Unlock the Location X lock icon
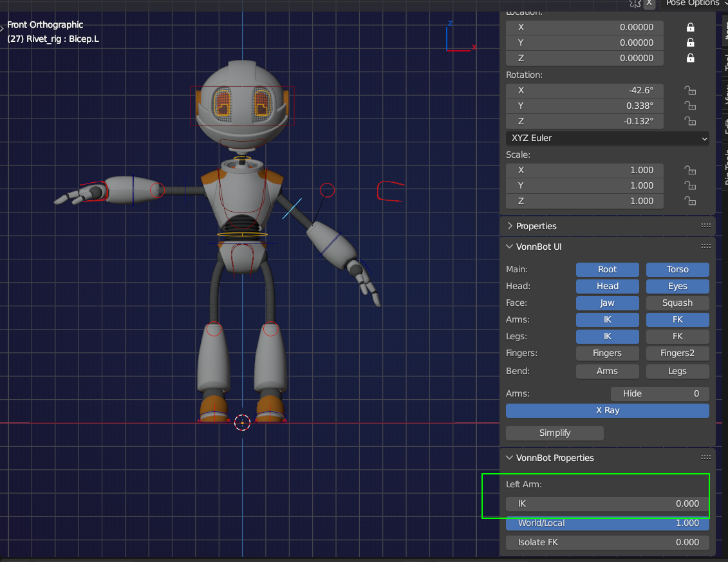 pyautogui.click(x=690, y=27)
